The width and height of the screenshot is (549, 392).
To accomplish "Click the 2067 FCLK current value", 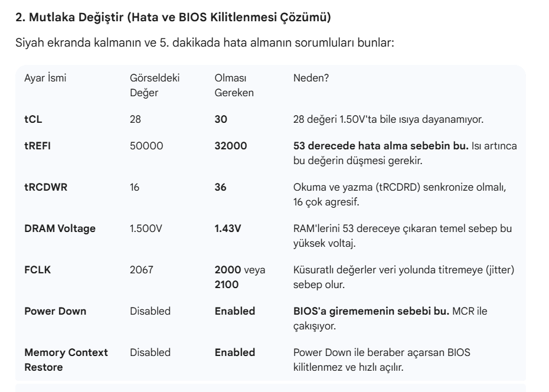I will click(142, 270).
